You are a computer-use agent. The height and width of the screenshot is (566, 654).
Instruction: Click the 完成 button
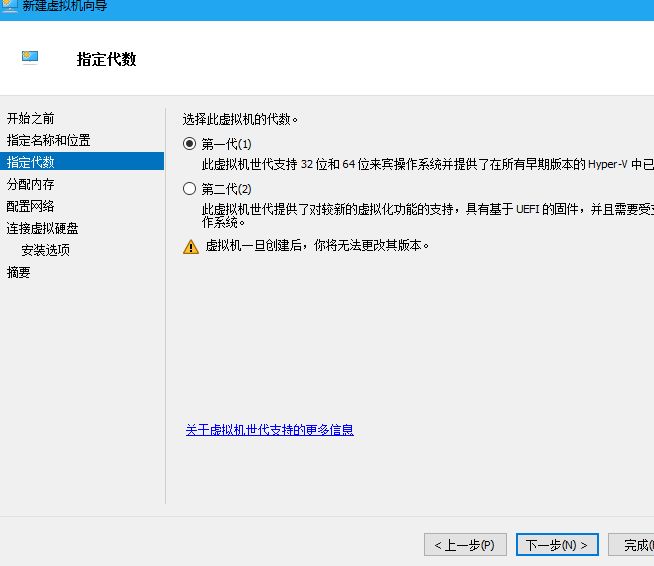(633, 545)
